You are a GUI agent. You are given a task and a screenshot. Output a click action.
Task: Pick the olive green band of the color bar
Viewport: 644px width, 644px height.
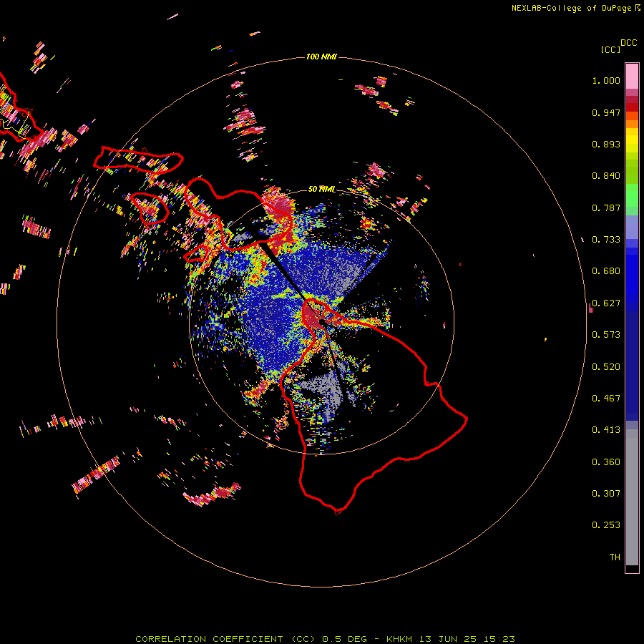click(x=632, y=171)
